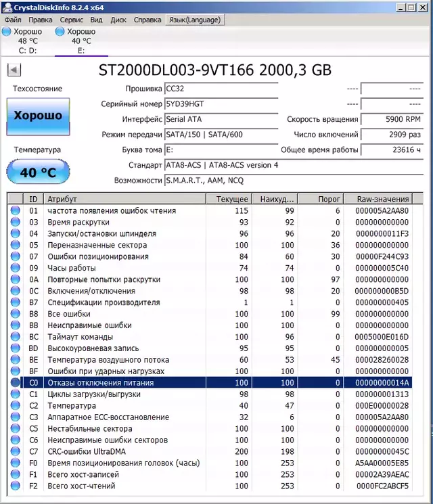Screen dimensions: 433x504
Task: Click status orb in row C6 Неисправимые ошибки секторов
Action: (x=15, y=440)
